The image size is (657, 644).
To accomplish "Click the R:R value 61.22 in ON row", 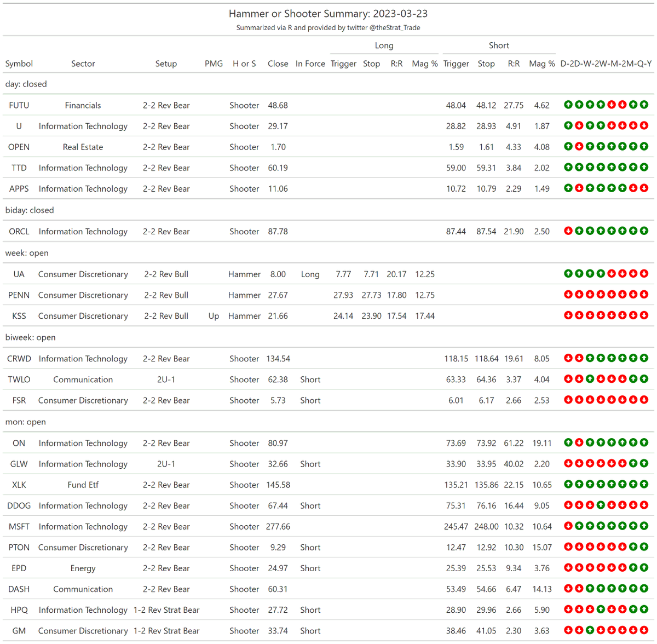I will (514, 443).
